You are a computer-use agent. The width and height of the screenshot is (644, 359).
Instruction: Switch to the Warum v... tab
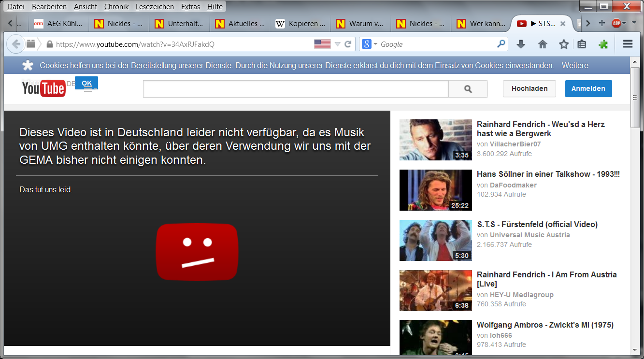click(x=360, y=23)
